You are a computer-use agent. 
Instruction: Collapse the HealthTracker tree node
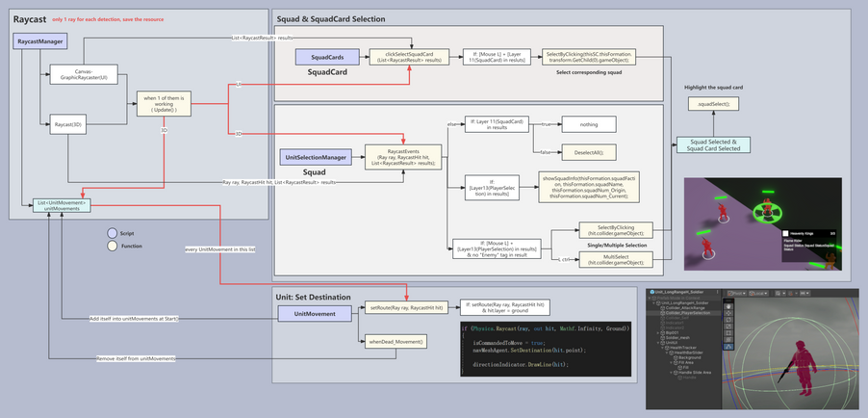(x=662, y=348)
